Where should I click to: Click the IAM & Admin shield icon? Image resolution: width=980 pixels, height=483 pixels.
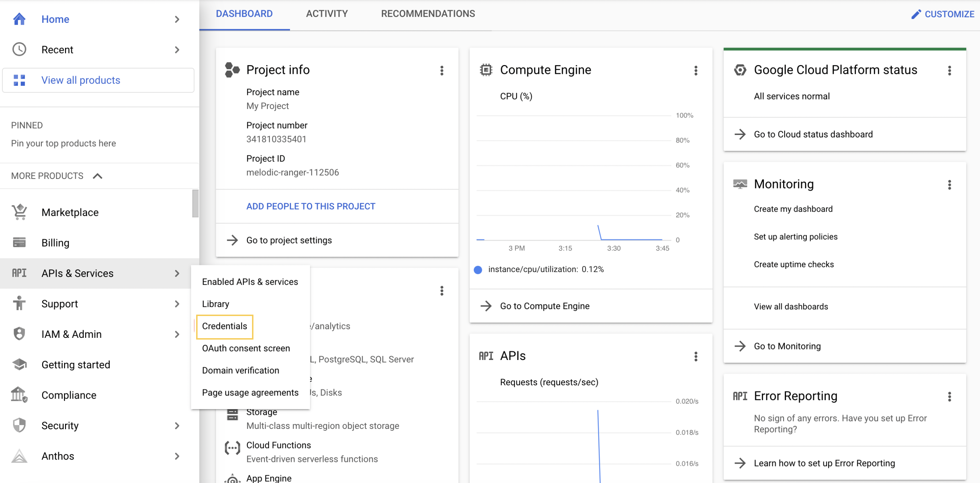click(x=19, y=334)
